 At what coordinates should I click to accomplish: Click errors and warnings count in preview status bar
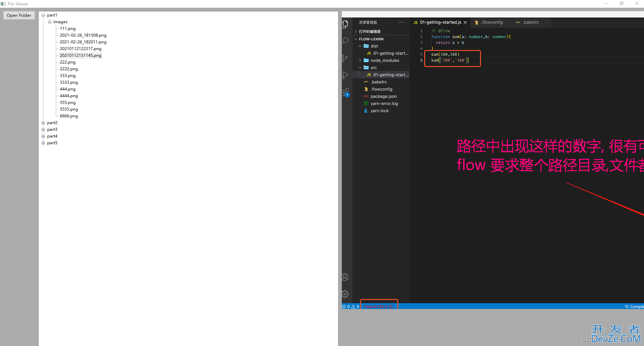(351, 307)
